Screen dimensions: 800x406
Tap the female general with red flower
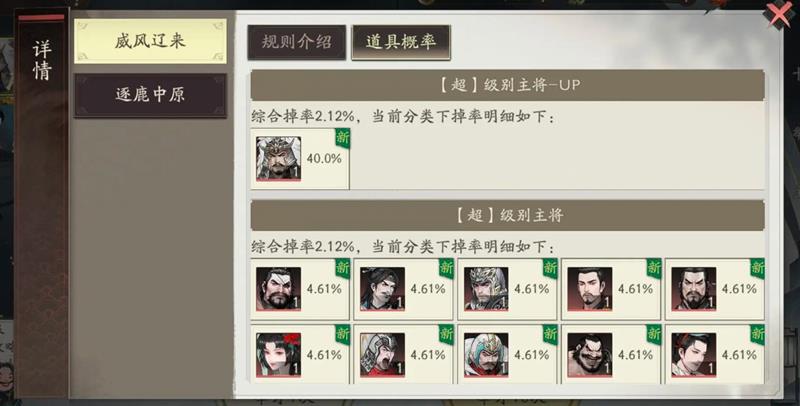click(x=279, y=355)
